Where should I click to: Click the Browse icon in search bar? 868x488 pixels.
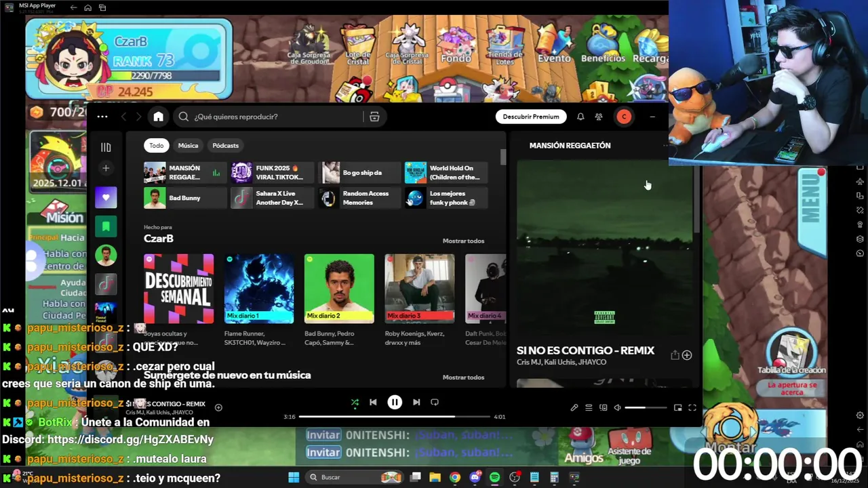pos(374,117)
